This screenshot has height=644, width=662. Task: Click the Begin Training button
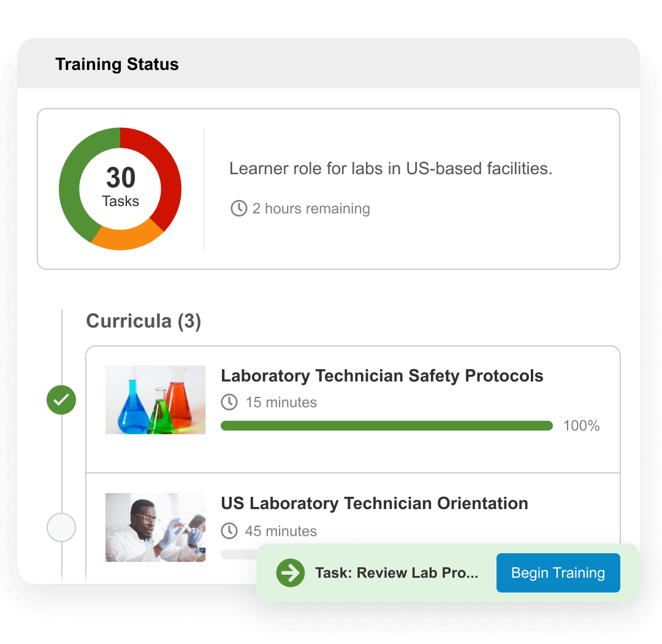click(x=558, y=573)
